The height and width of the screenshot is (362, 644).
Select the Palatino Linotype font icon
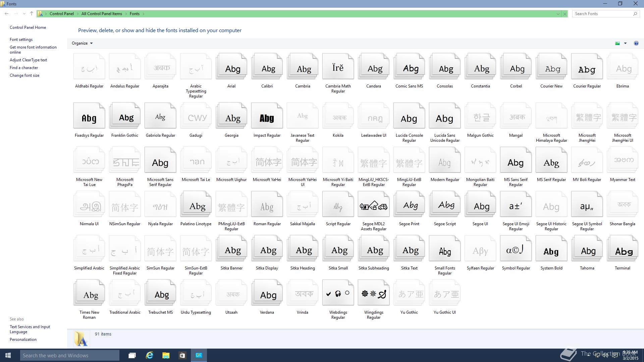point(196,204)
